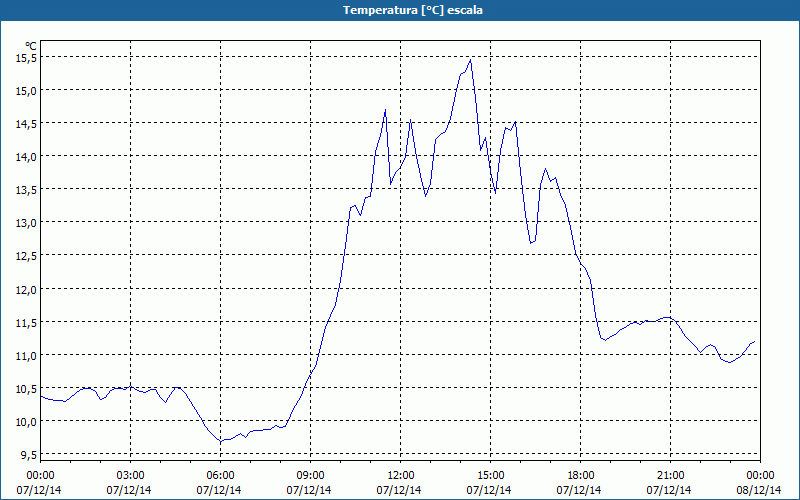Select the 12,5 y-axis value
The height and width of the screenshot is (500, 800).
click(x=27, y=257)
